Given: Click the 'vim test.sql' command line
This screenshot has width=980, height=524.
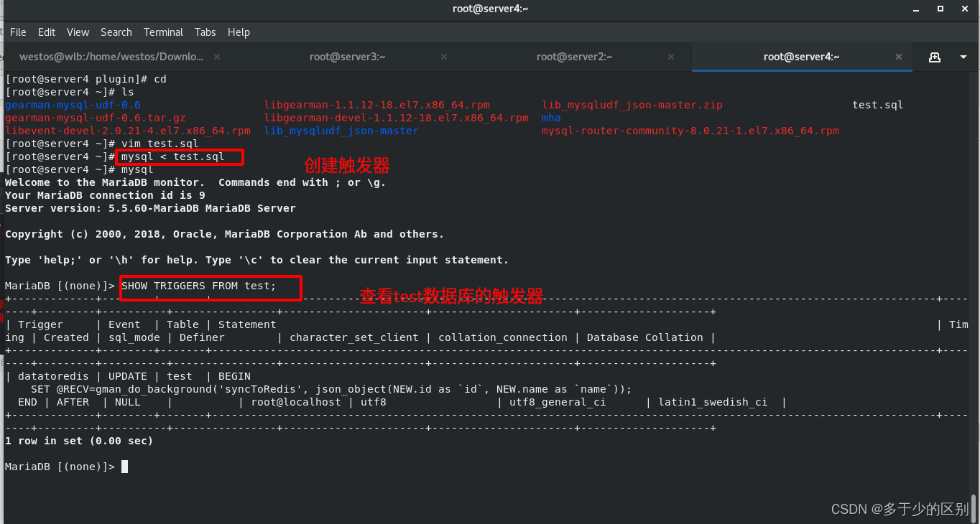Looking at the screenshot, I should pyautogui.click(x=160, y=144).
